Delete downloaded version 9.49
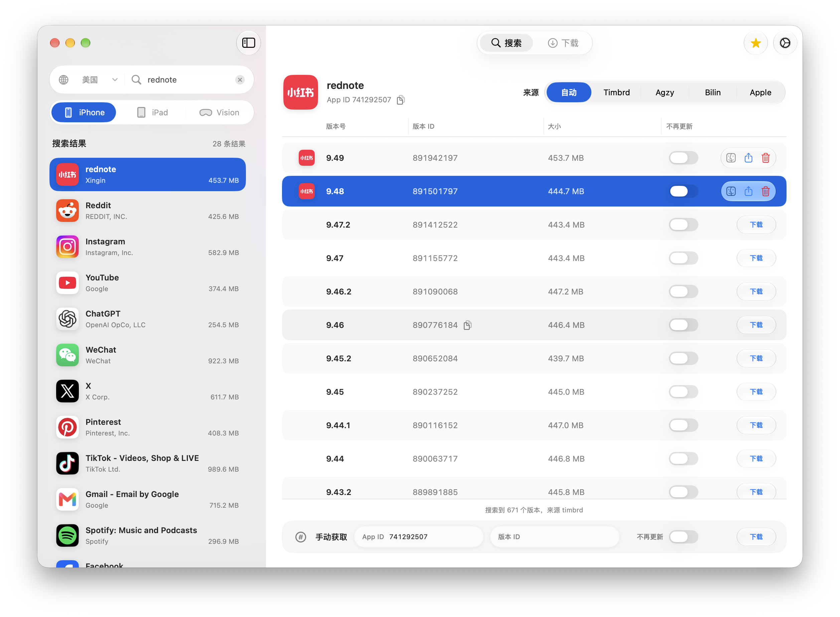 (x=765, y=158)
